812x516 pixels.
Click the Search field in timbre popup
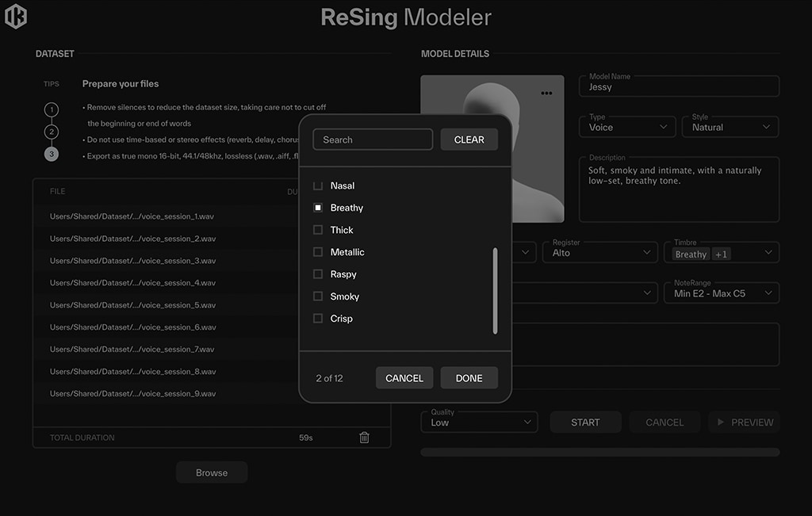373,140
